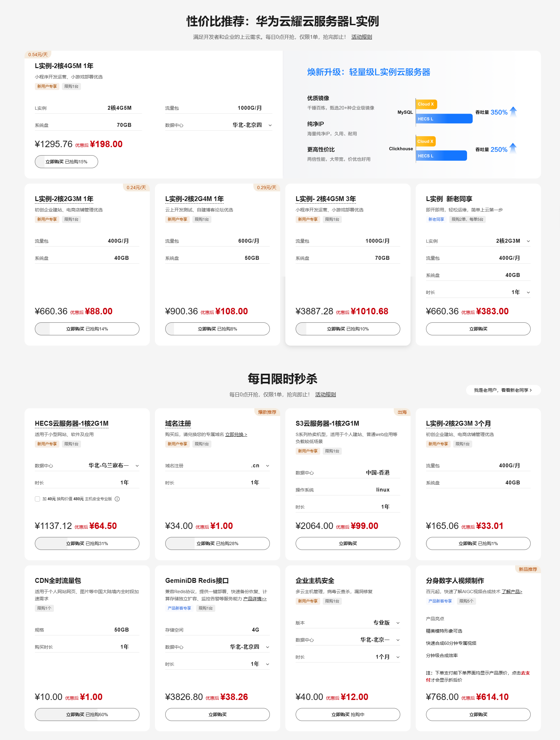Click 立即购买 on L实例 新老同享 card

click(478, 329)
